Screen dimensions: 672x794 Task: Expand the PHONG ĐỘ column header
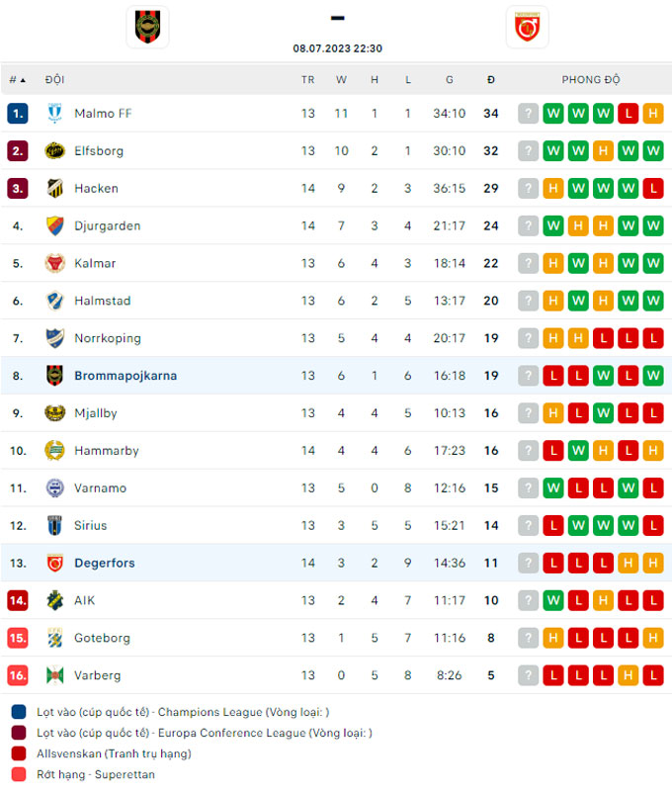591,79
